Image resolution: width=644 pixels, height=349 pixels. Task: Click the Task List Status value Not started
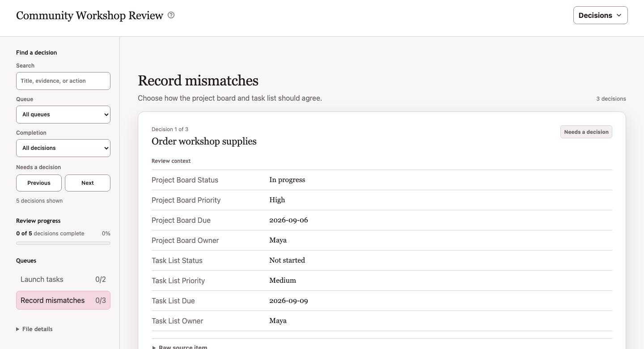coord(287,260)
